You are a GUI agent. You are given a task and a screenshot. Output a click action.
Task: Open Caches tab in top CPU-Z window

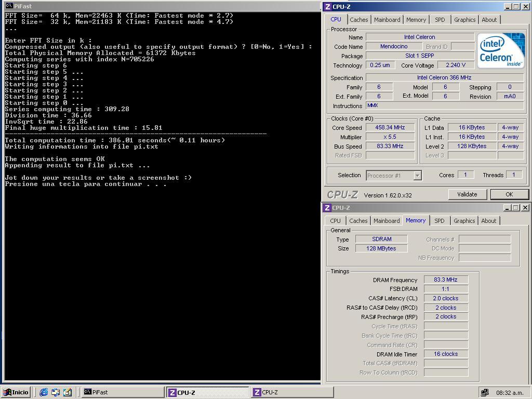point(359,20)
